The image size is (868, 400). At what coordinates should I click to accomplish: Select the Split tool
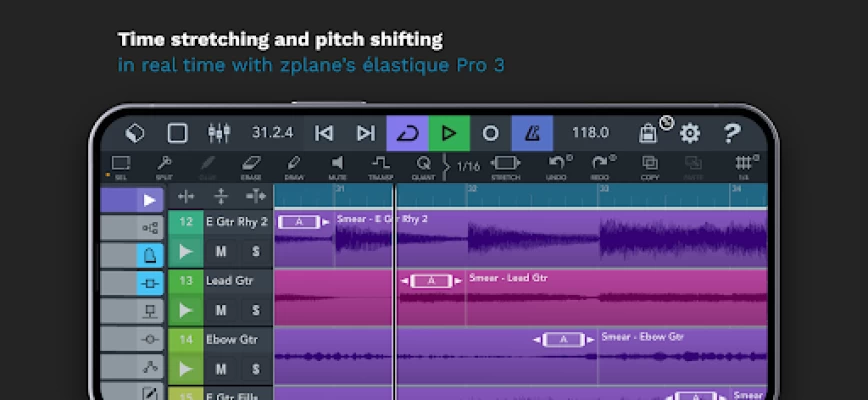164,165
